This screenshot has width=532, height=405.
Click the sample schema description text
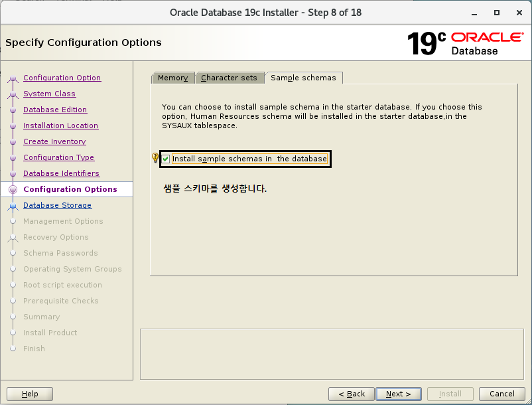tap(322, 116)
